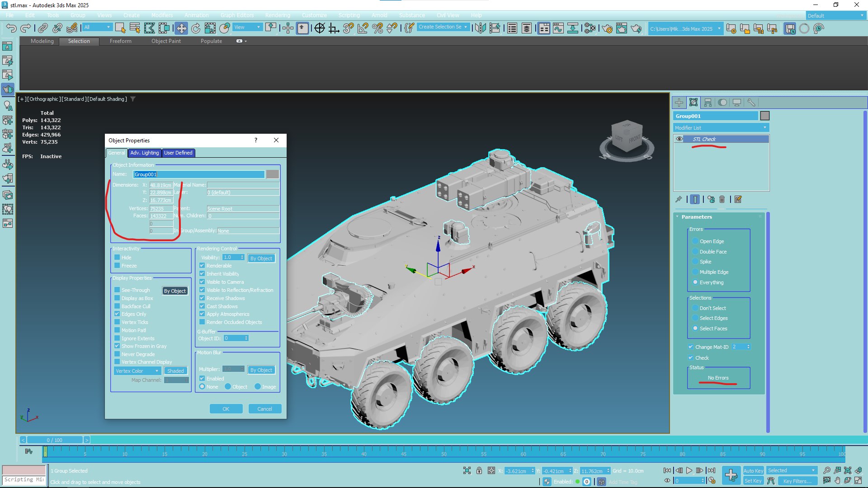The width and height of the screenshot is (868, 488).
Task: Click the Redo arrow in the toolbar
Action: pyautogui.click(x=25, y=28)
